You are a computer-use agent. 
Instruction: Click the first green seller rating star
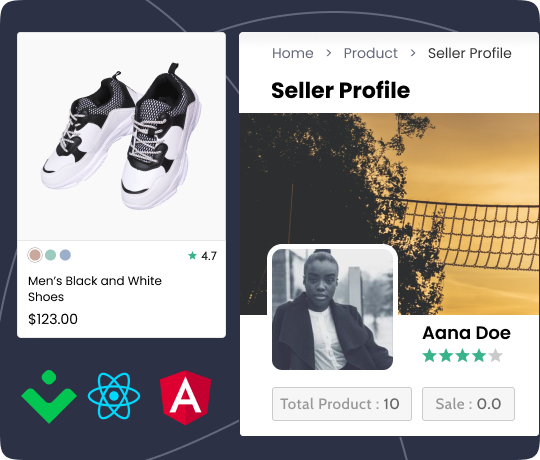click(430, 355)
